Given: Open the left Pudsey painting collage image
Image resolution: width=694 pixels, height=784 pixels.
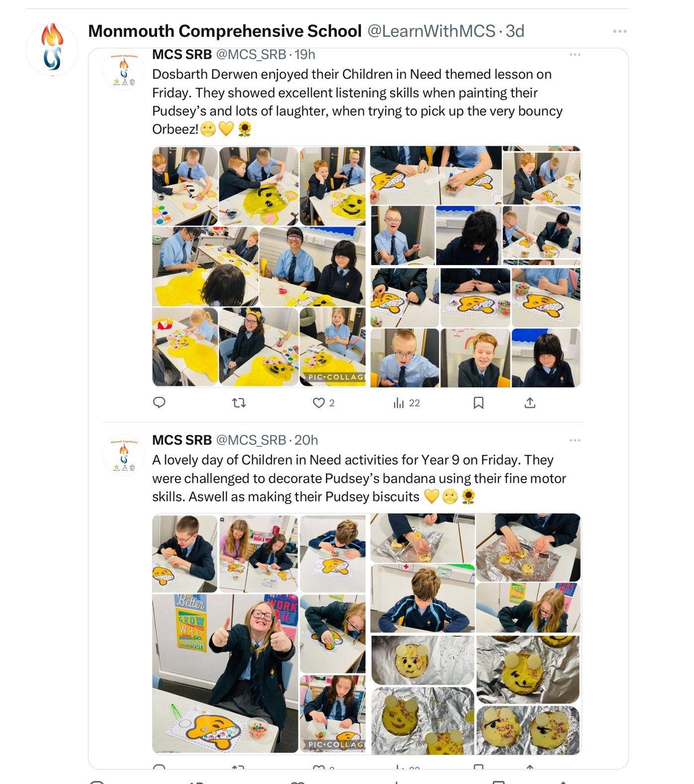Looking at the screenshot, I should [259, 266].
